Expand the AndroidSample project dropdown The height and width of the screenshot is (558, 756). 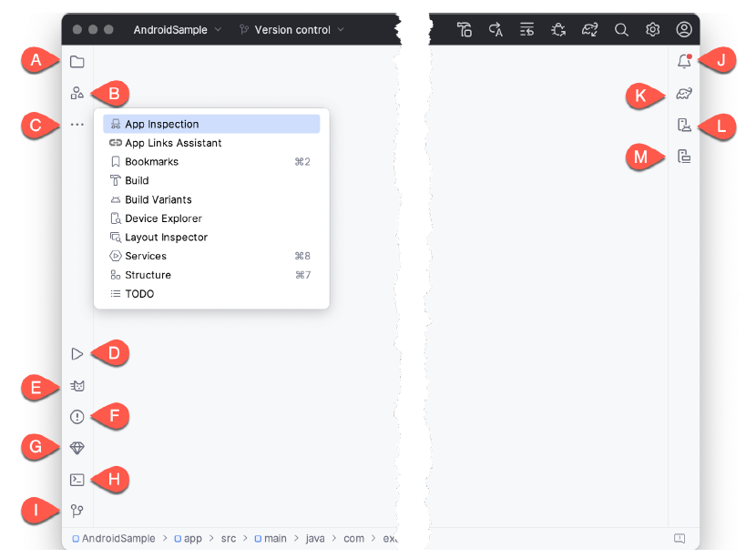tap(177, 30)
